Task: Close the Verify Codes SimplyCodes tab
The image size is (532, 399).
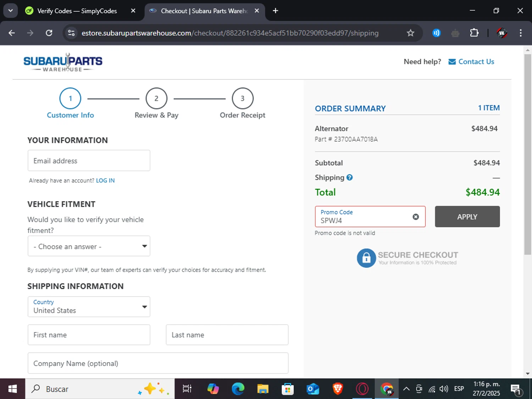Action: 133,11
